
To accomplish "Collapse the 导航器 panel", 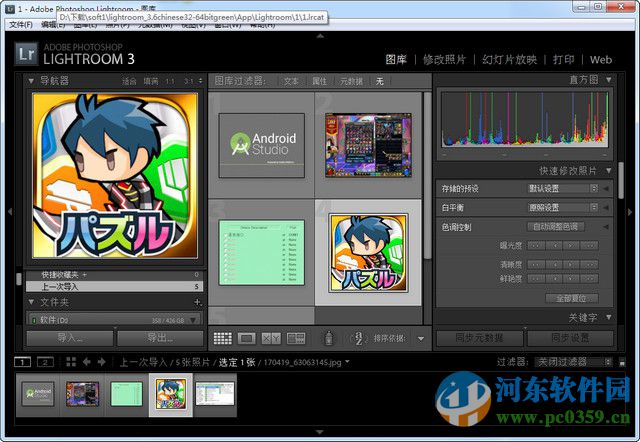I will click(31, 81).
